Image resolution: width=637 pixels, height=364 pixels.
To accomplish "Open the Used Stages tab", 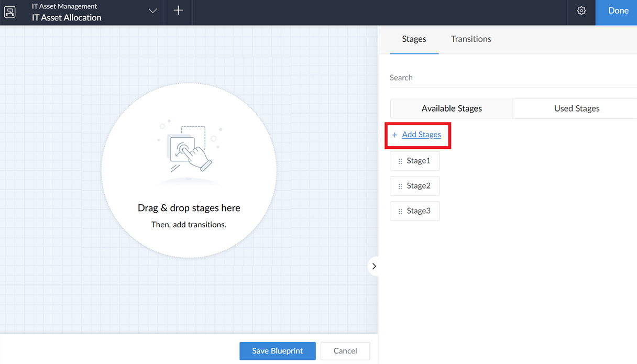I will tap(576, 108).
